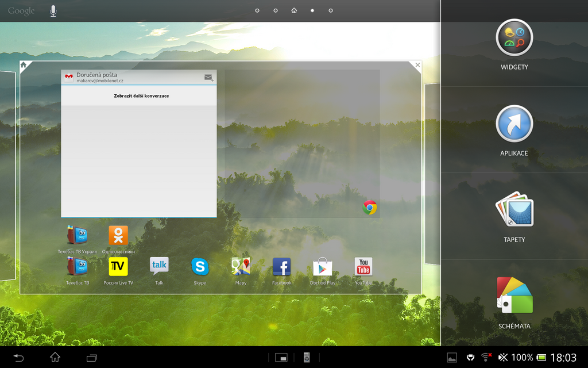This screenshot has width=588, height=368.
Task: Tap the Google search bar
Action: pyautogui.click(x=21, y=10)
